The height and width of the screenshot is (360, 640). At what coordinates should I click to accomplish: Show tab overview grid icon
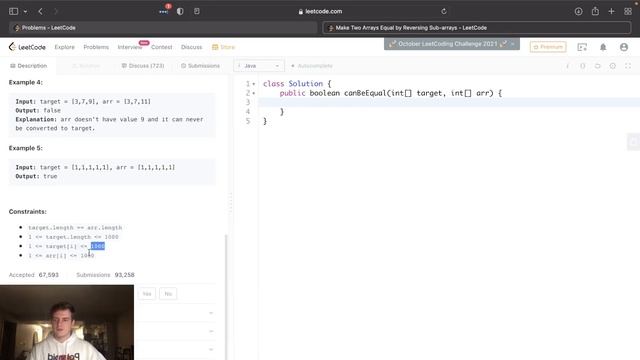click(628, 11)
